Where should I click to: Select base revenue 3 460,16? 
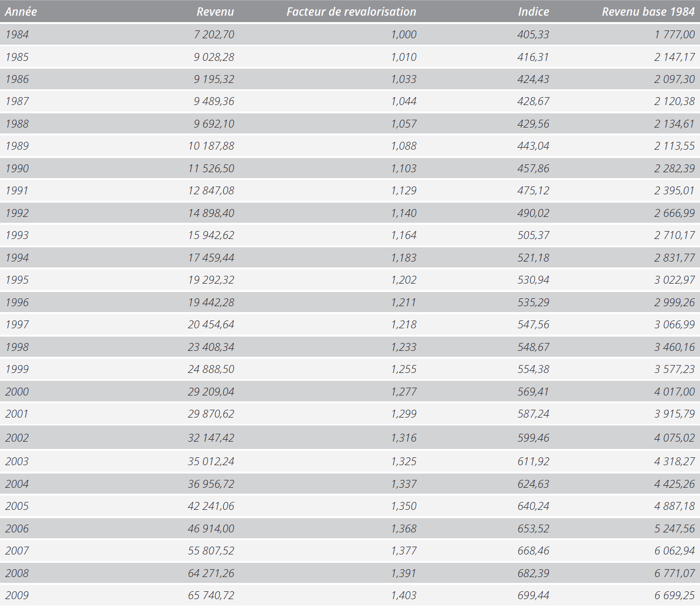pyautogui.click(x=674, y=347)
